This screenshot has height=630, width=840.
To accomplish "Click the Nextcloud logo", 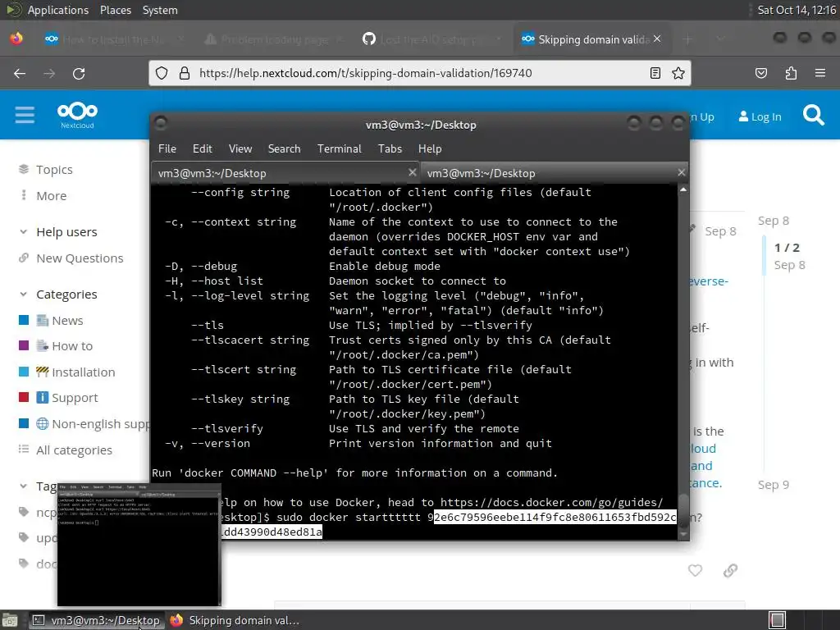I will pyautogui.click(x=77, y=115).
